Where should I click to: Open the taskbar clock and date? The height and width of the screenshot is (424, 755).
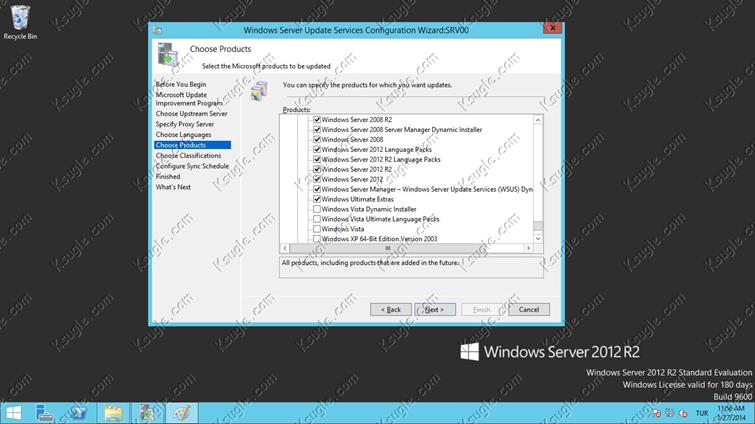click(x=731, y=413)
